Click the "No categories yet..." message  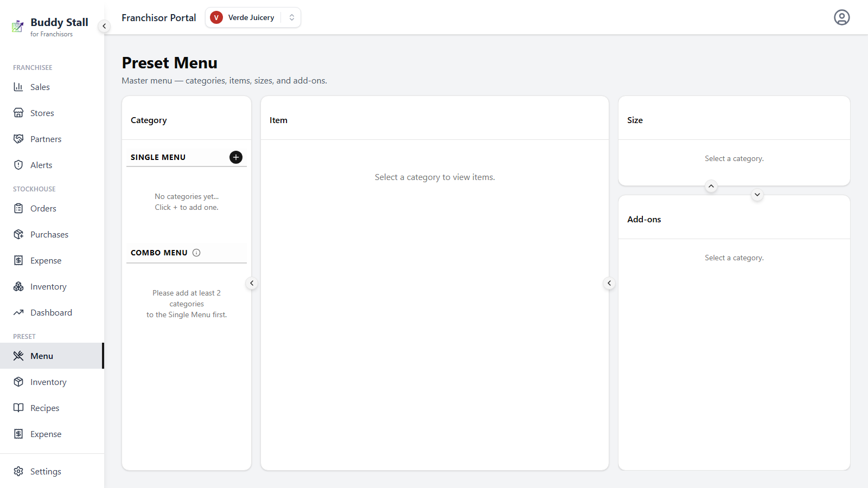coord(187,196)
